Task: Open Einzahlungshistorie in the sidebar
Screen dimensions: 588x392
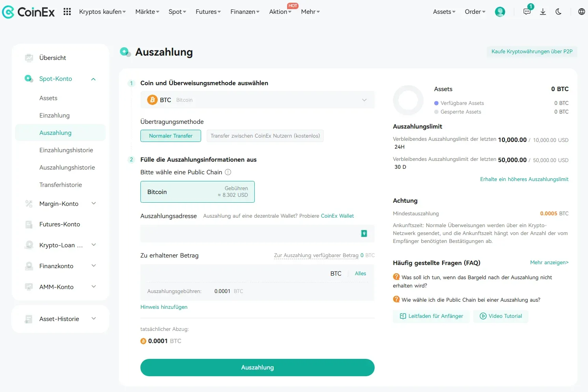Action: (x=66, y=150)
